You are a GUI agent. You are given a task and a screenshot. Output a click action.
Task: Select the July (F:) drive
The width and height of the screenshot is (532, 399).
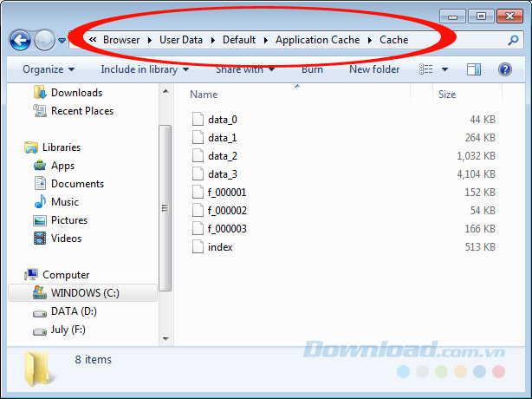click(x=68, y=330)
